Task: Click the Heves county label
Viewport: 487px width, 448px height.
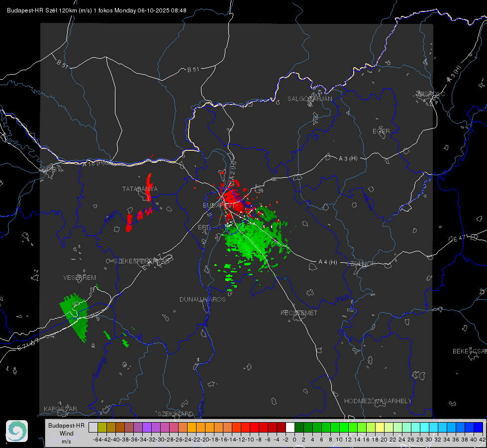Action: tap(367, 203)
